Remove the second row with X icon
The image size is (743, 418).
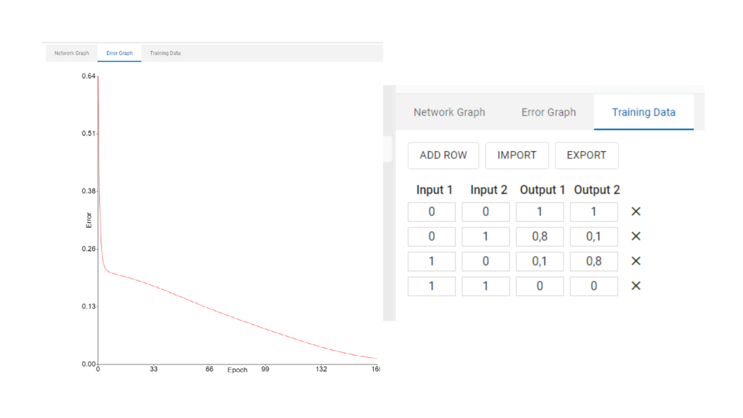pos(636,237)
